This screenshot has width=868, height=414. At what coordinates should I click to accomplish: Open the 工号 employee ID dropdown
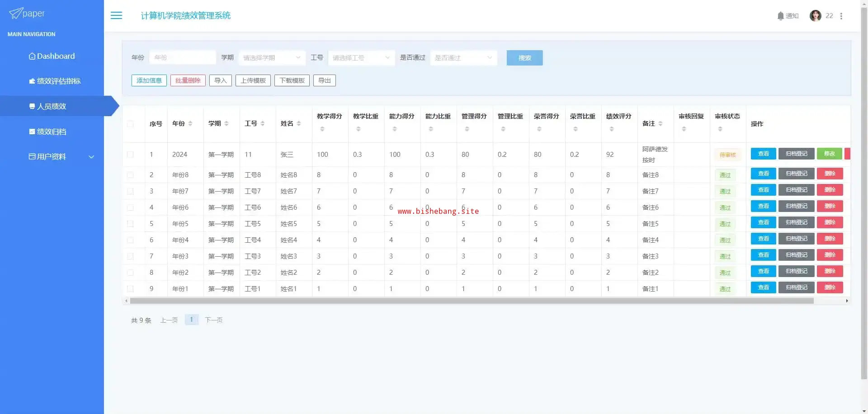coord(361,58)
